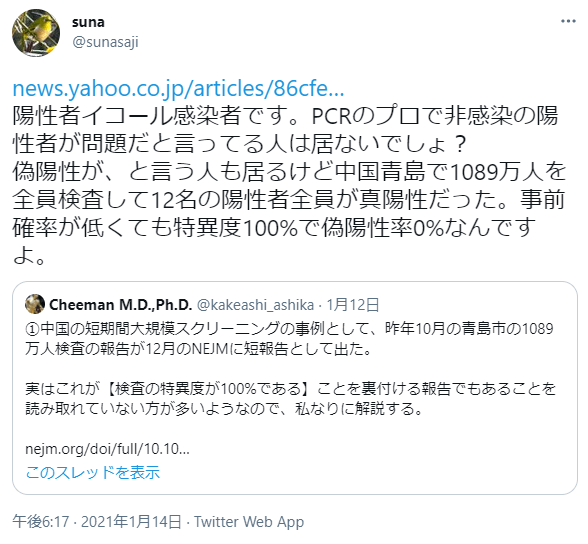Image resolution: width=588 pixels, height=544 pixels.
Task: Click suna's bird profile avatar
Action: 36,33
